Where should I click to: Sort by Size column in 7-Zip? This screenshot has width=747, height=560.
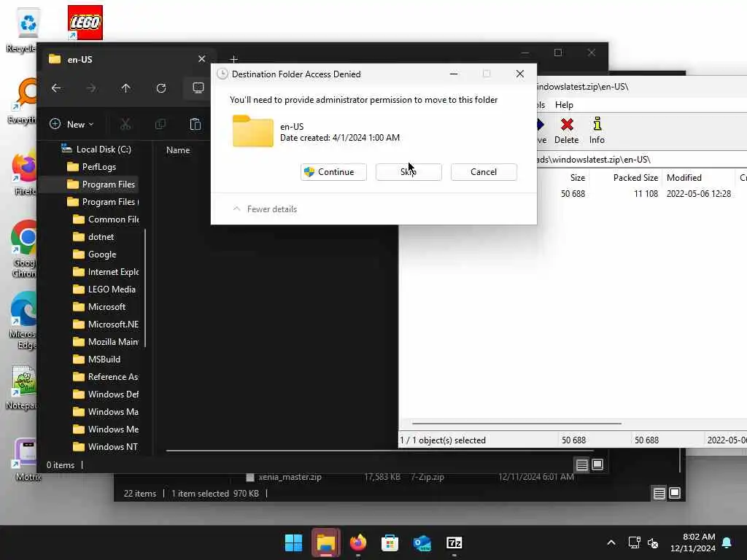(578, 178)
